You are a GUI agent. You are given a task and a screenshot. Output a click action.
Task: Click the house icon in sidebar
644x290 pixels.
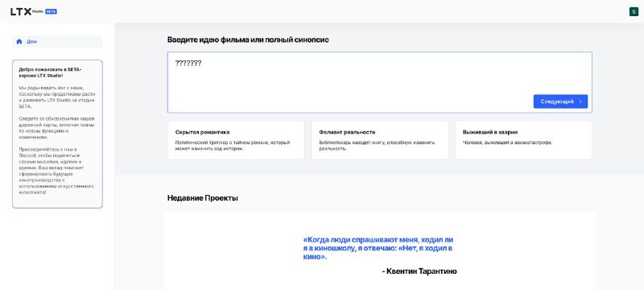19,42
